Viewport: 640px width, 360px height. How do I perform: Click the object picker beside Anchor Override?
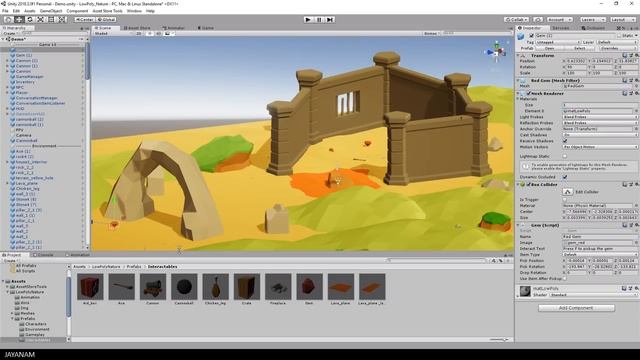(636, 129)
